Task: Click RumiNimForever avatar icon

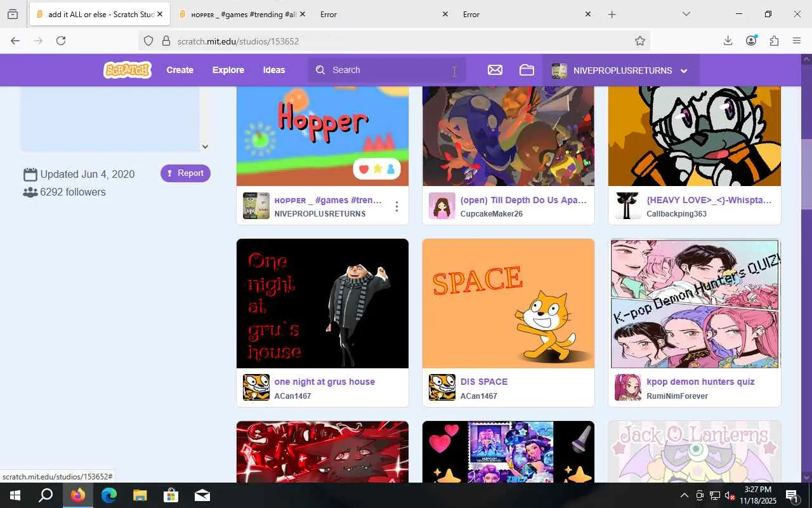Action: tap(628, 387)
